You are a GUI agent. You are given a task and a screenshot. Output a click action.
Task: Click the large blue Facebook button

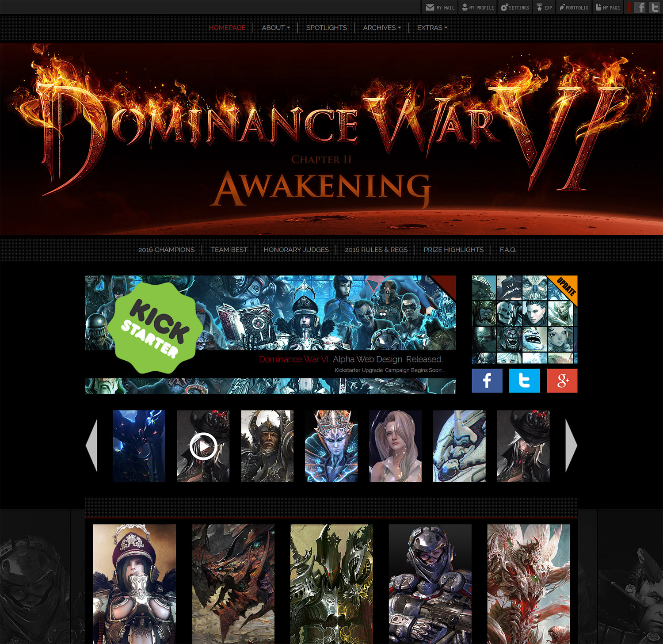(x=487, y=381)
